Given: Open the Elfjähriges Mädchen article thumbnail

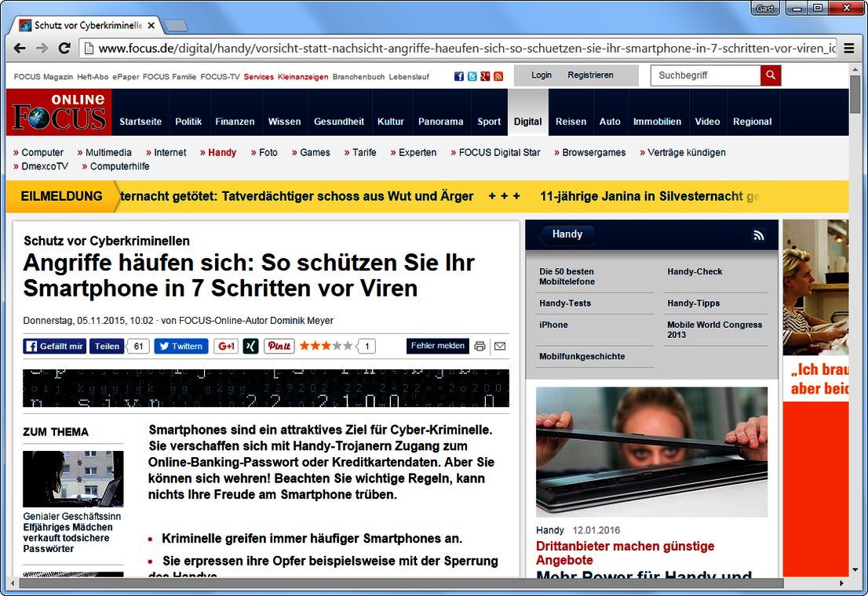Looking at the screenshot, I should [73, 478].
